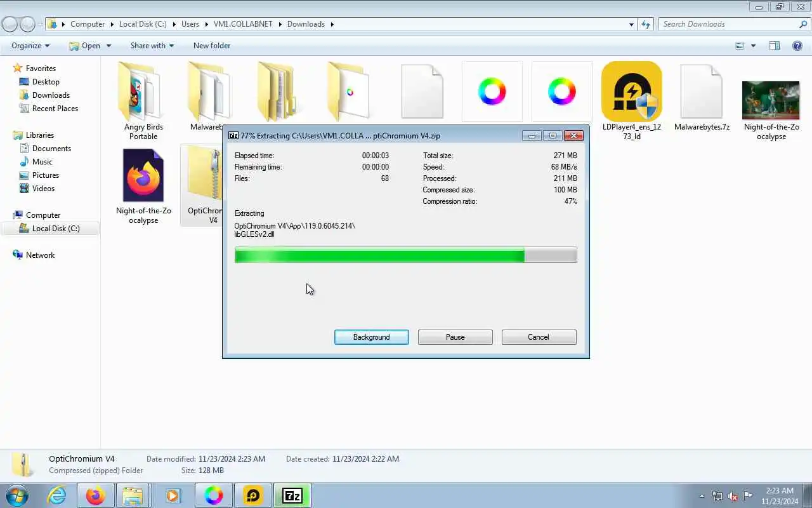Open Recent Places in navigation pane
This screenshot has width=812, height=508.
[55, 109]
